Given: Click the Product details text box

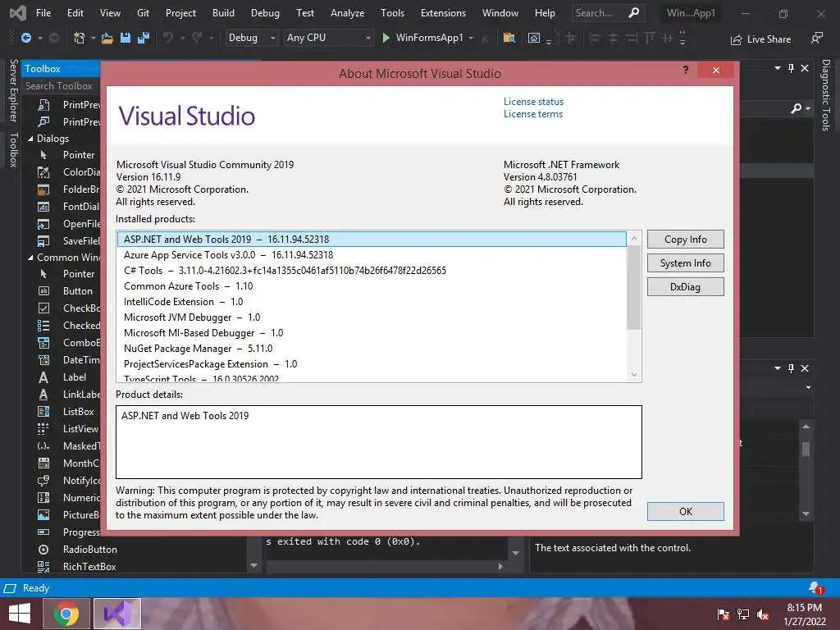Looking at the screenshot, I should (379, 442).
